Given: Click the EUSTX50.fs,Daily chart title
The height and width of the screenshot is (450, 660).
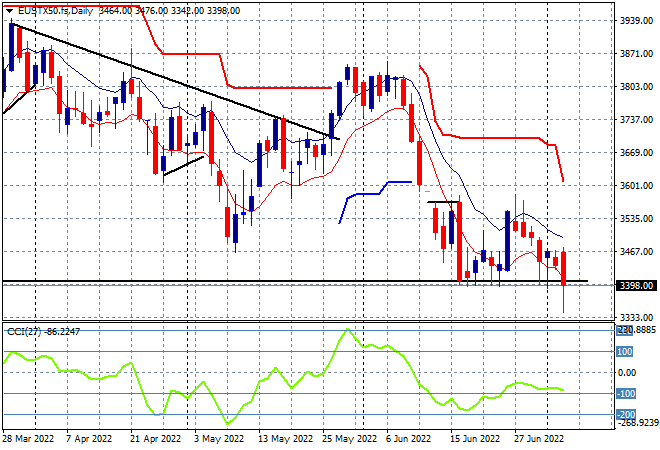Looking at the screenshot, I should (55, 11).
